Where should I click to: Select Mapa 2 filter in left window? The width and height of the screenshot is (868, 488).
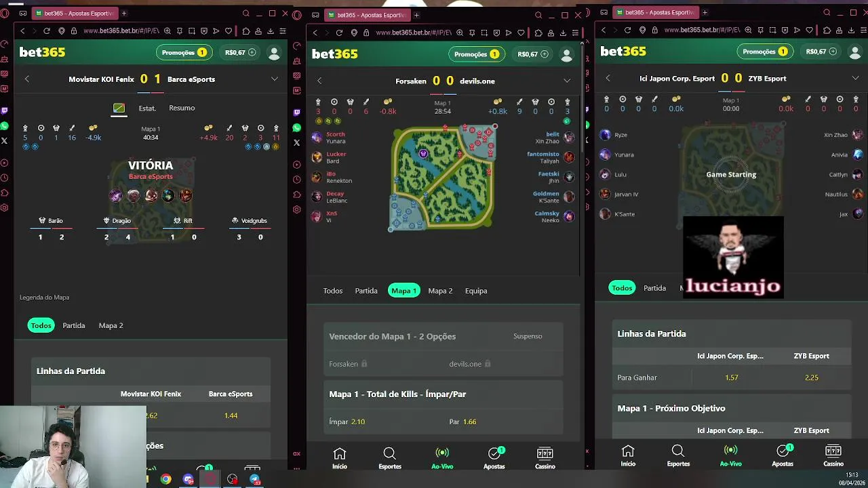pyautogui.click(x=111, y=325)
